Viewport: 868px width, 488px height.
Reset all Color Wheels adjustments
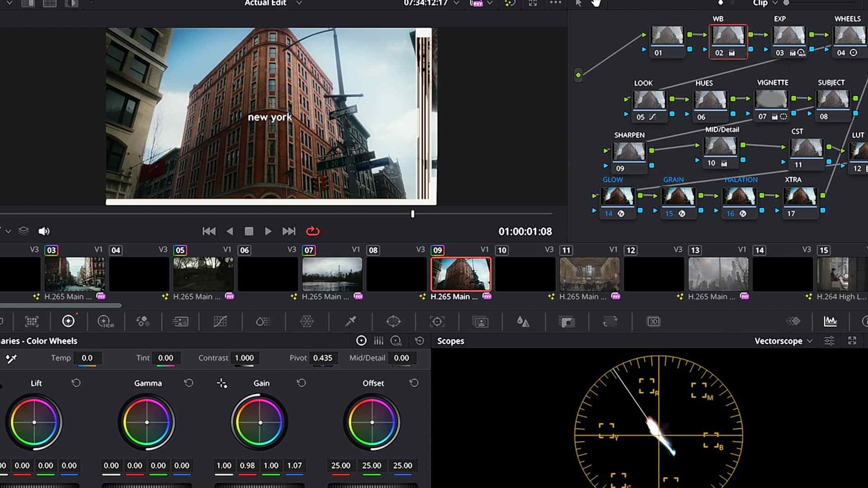point(420,341)
